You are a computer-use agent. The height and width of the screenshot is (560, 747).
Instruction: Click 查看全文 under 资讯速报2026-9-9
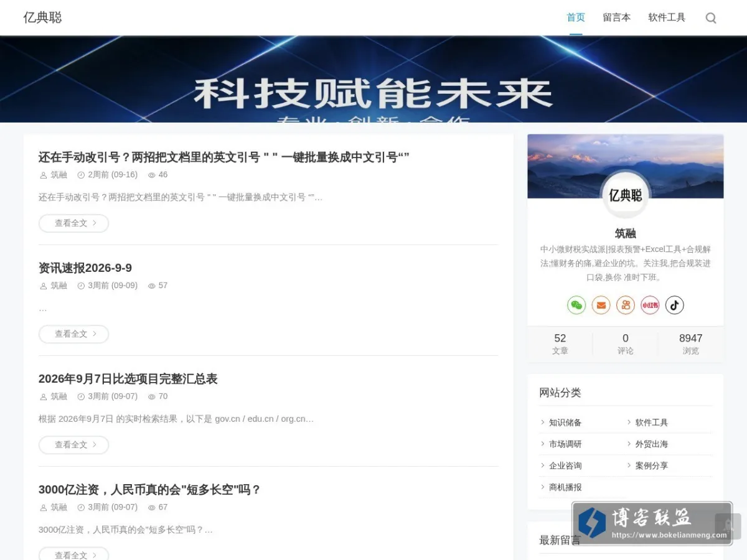pos(73,334)
